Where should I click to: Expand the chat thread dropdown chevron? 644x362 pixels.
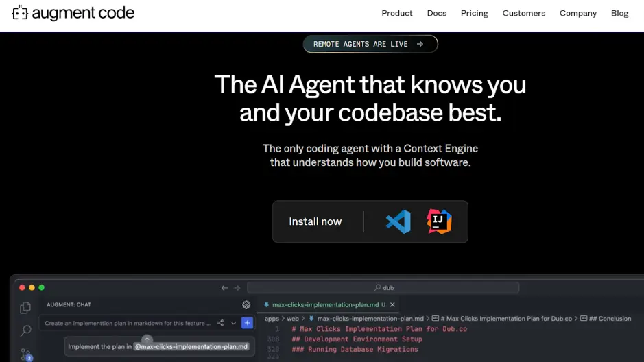pyautogui.click(x=233, y=323)
